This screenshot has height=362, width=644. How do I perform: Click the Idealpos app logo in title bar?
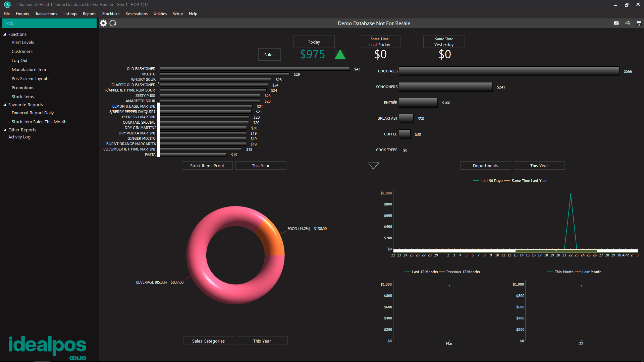[7, 5]
